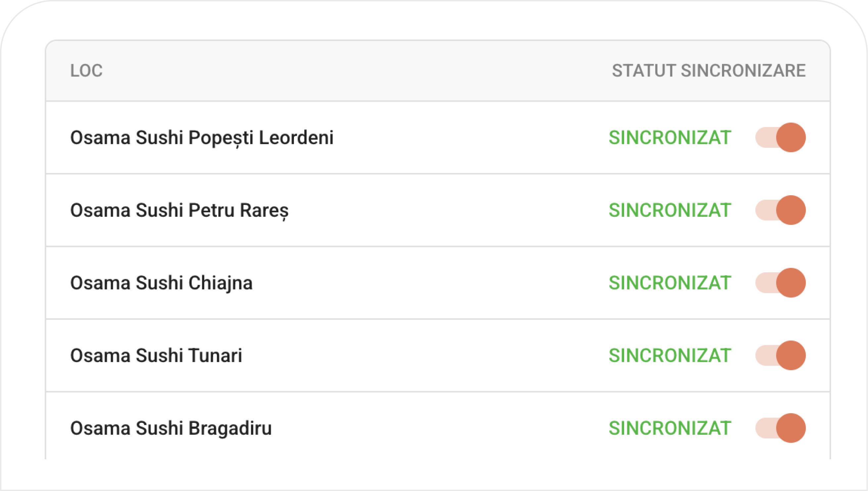This screenshot has height=491, width=868.
Task: Click the STATUT SINCRONIZARE column header
Action: [x=709, y=71]
